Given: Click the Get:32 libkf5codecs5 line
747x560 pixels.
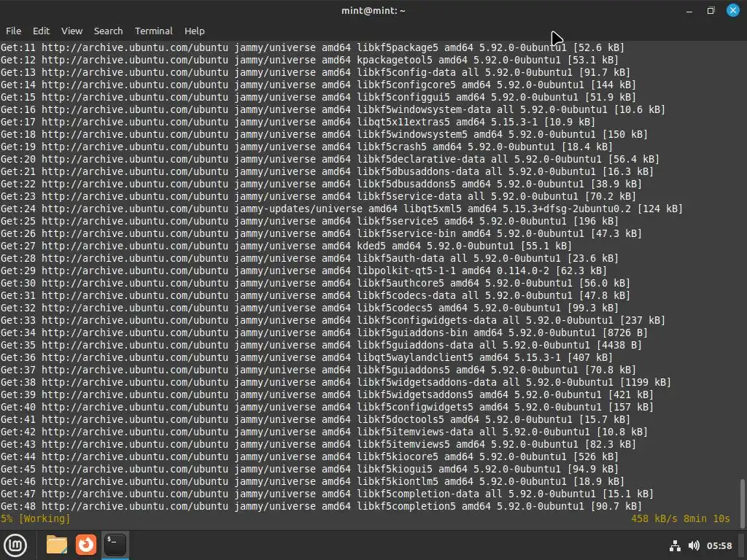Looking at the screenshot, I should coord(309,308).
